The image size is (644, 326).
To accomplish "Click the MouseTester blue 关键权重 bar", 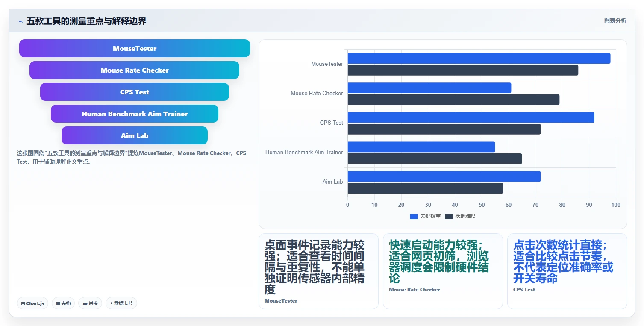I will pyautogui.click(x=479, y=58).
